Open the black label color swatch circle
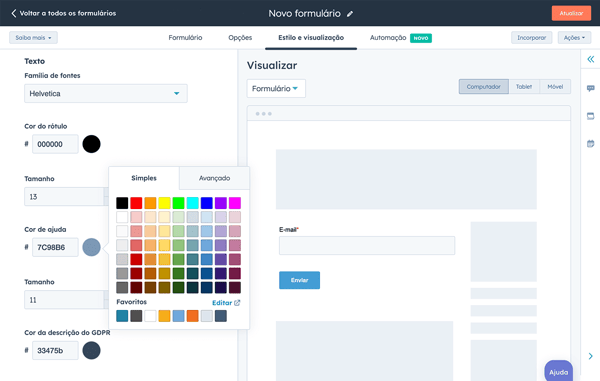This screenshot has width=600, height=381. click(x=91, y=144)
